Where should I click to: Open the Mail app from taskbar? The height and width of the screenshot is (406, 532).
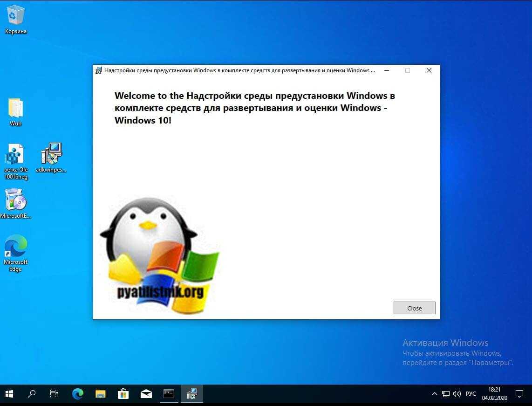146,394
